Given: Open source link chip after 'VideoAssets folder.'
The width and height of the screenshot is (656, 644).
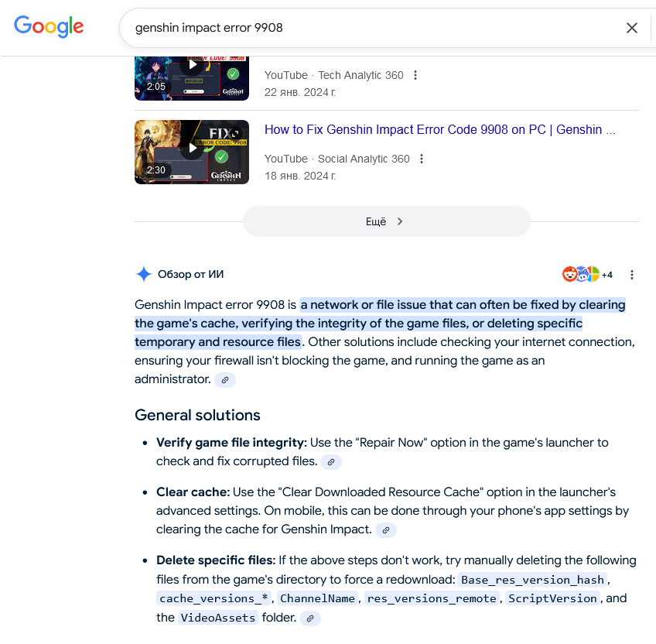Looking at the screenshot, I should [310, 618].
